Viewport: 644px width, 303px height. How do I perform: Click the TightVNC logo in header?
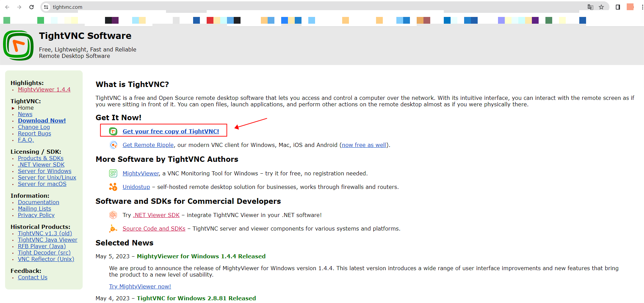18,46
